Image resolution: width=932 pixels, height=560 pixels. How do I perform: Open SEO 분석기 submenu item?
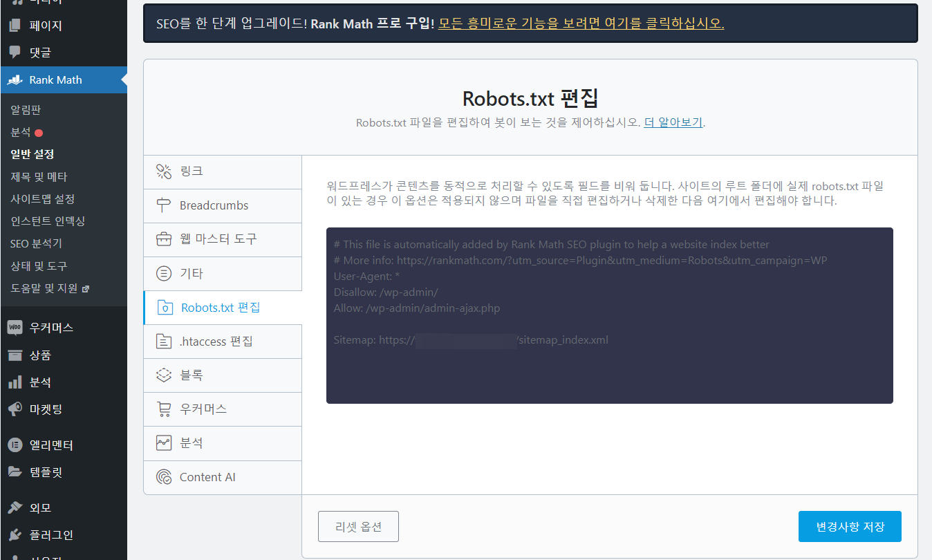pyautogui.click(x=36, y=244)
